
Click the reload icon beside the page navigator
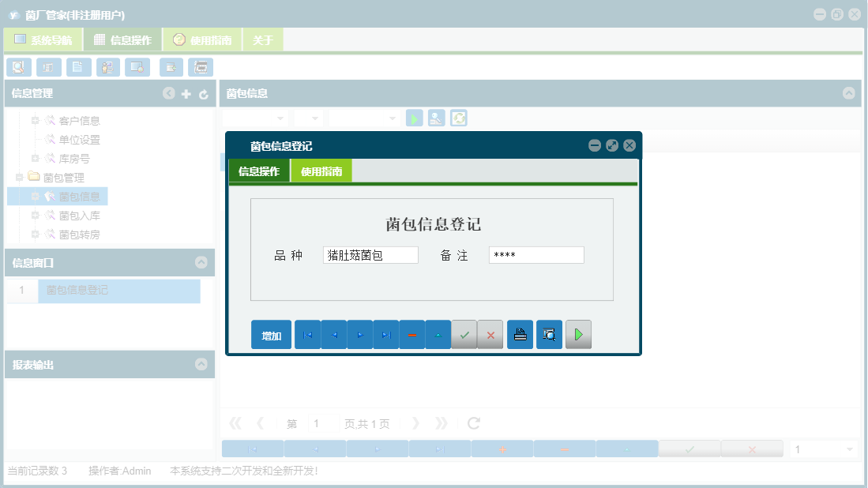click(473, 423)
